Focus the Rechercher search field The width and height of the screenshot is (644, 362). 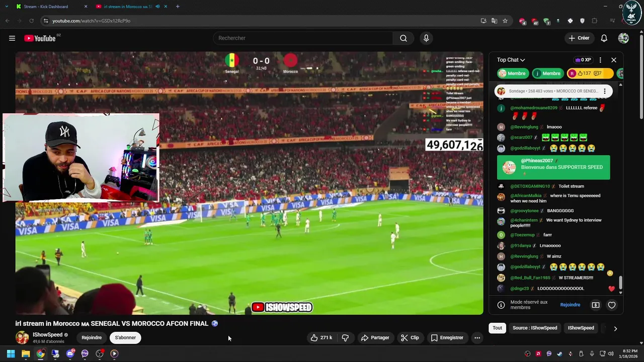pyautogui.click(x=303, y=38)
